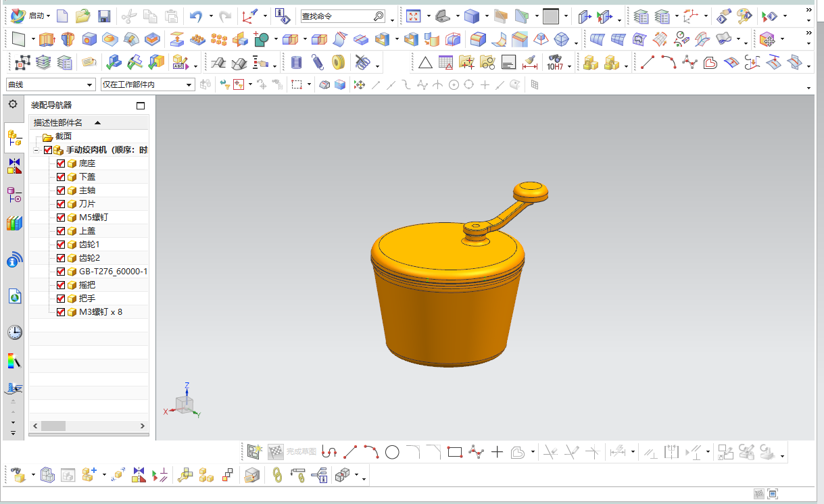Click the 完成草图 finish sketch button
This screenshot has height=504, width=824.
click(x=292, y=451)
